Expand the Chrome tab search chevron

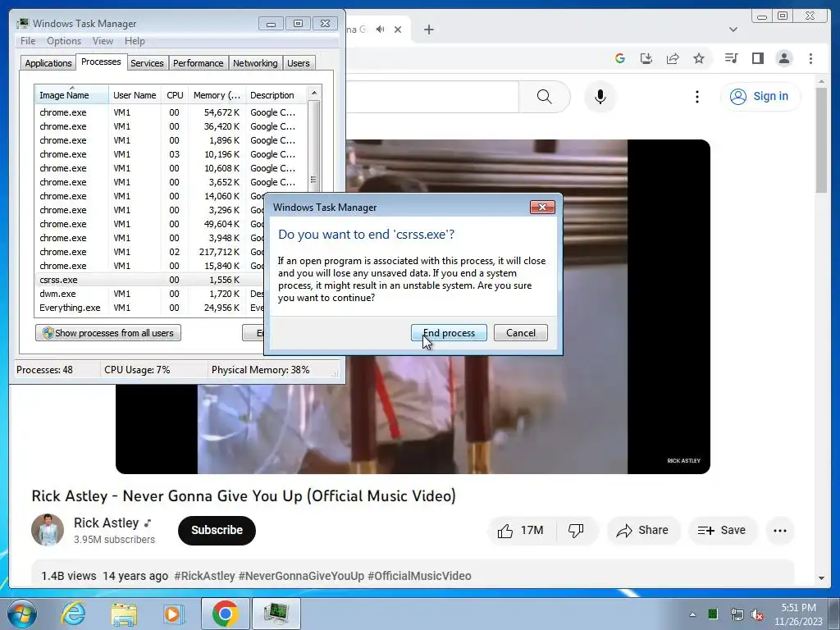pyautogui.click(x=733, y=30)
